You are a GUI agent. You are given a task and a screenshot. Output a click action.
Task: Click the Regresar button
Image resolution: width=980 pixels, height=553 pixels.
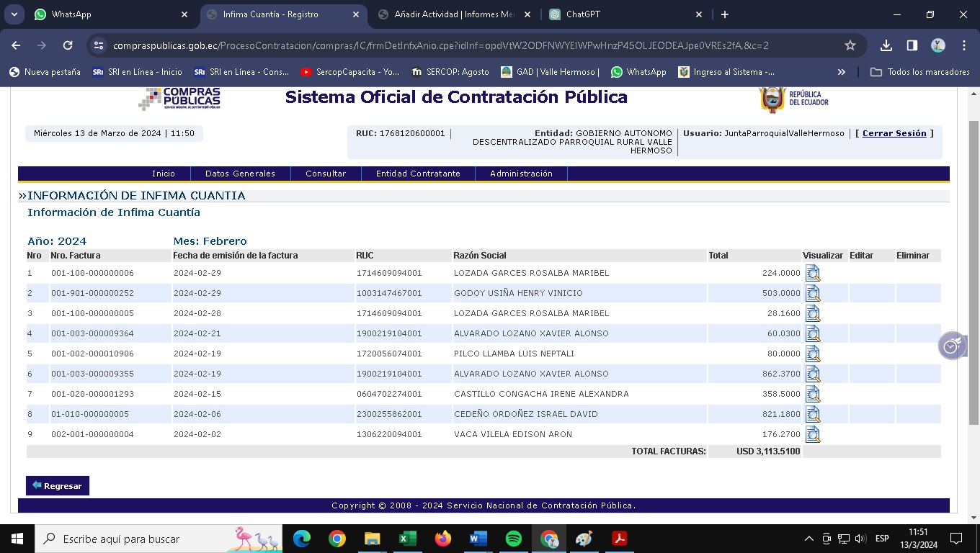pos(58,486)
